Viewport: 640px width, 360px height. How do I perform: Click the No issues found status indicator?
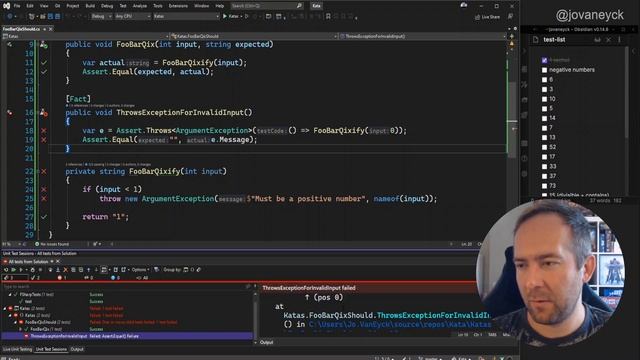click(x=52, y=244)
